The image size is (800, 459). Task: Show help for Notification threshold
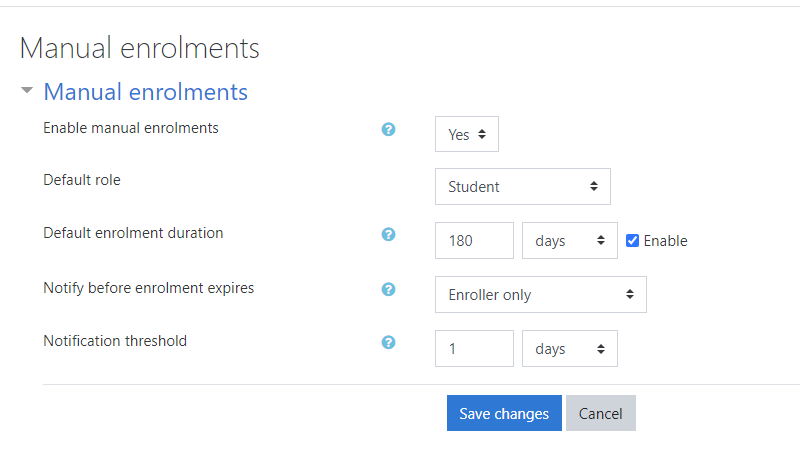pos(389,342)
